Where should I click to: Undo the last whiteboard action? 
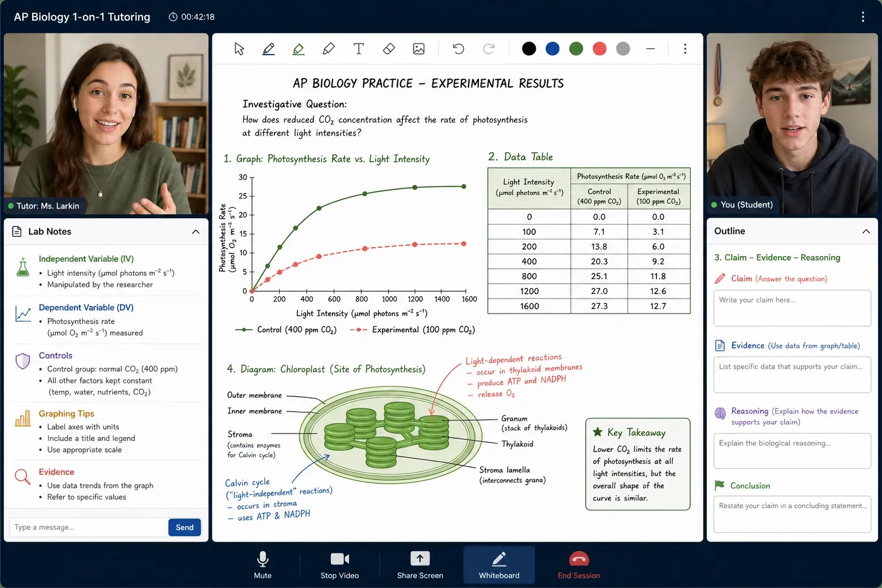458,49
